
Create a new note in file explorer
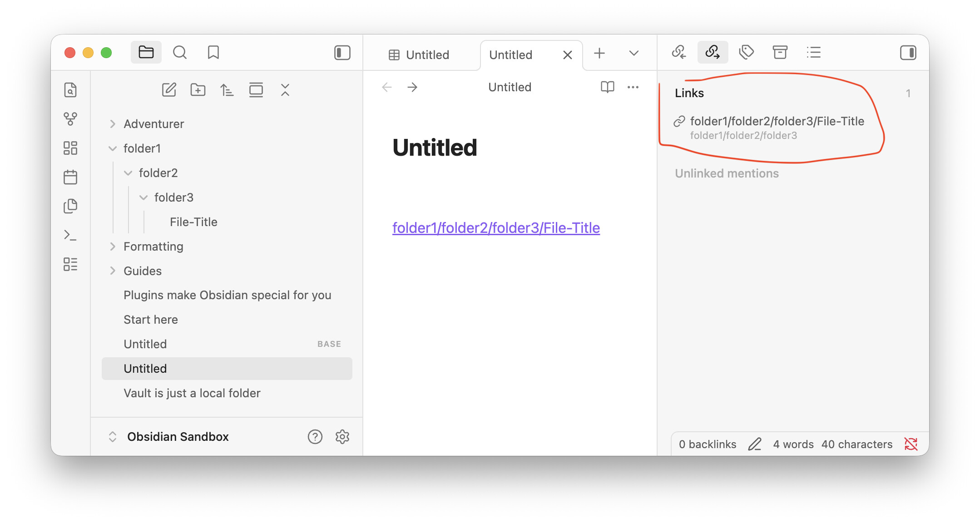pos(169,90)
